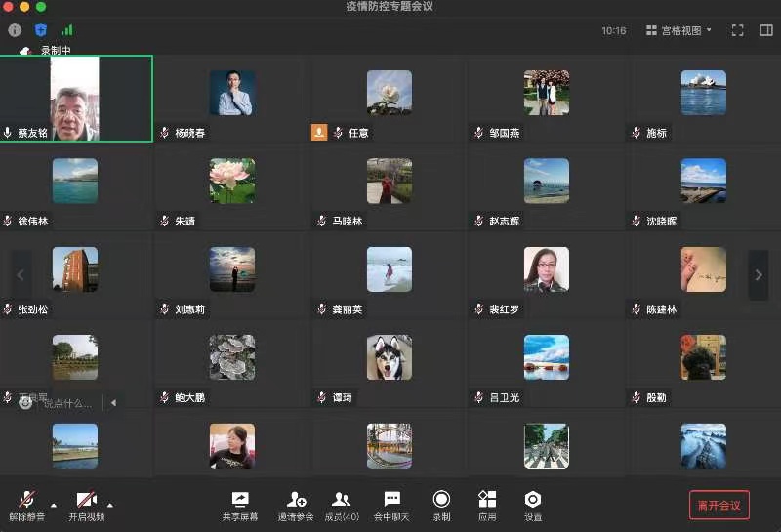Click participant name 徐伟林

[33, 221]
